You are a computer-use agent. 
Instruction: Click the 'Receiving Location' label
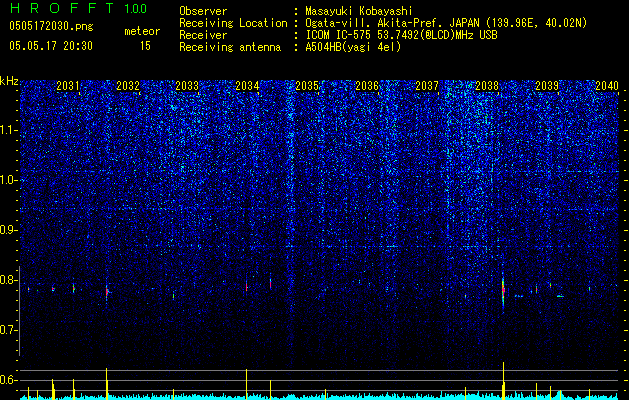[x=233, y=23]
